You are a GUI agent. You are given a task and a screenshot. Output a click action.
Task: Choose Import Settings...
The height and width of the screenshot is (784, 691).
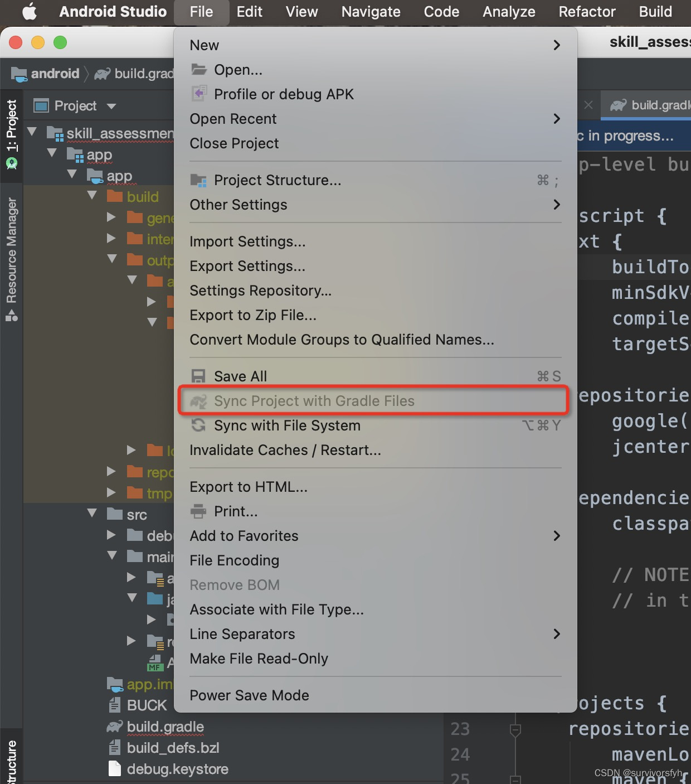(375, 241)
